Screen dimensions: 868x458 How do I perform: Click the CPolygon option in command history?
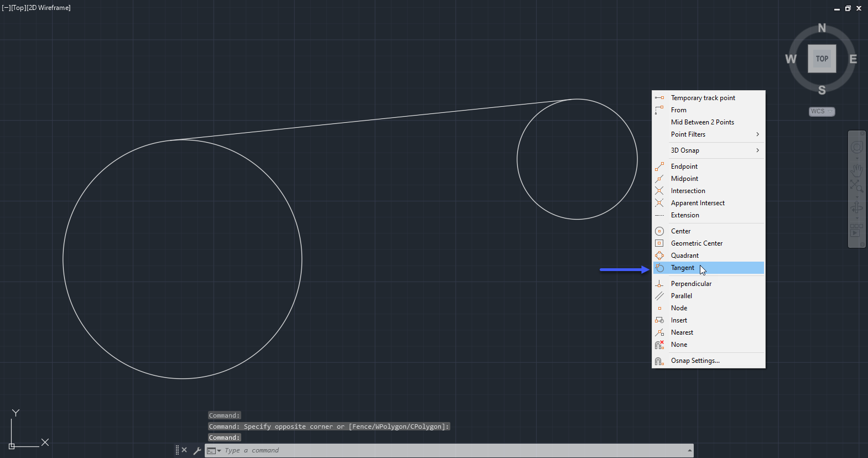click(x=427, y=426)
